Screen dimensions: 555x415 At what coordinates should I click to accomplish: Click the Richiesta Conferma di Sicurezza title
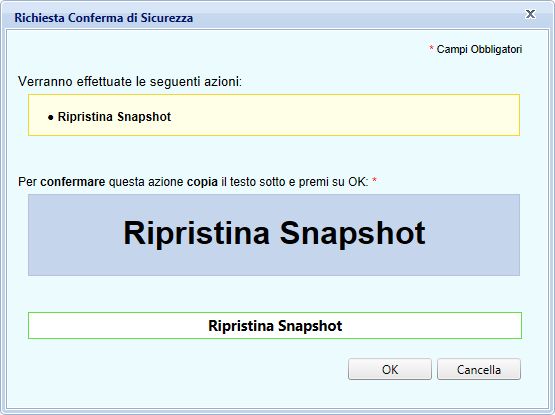coord(104,18)
